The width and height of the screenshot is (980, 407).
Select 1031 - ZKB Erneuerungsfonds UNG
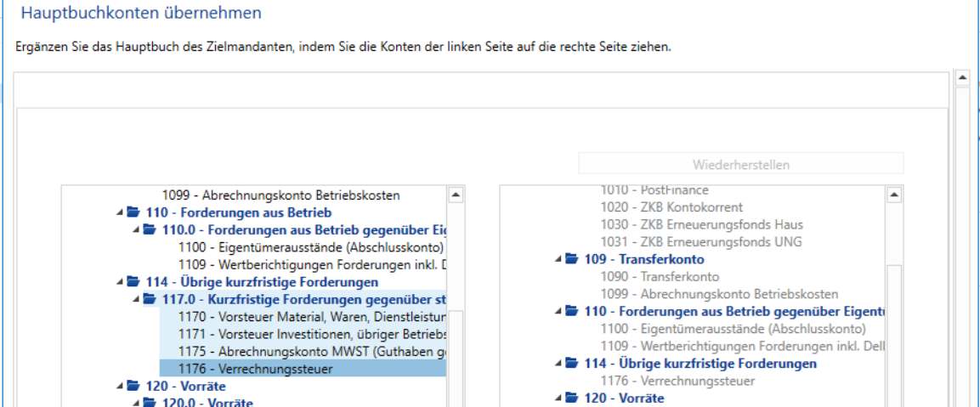click(700, 242)
